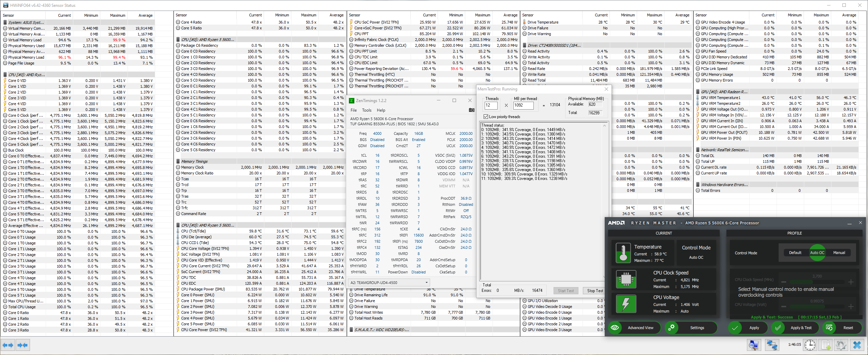Click plus icon of CPU Voltage slider
Viewport: 868px width, 355px height.
(x=851, y=307)
